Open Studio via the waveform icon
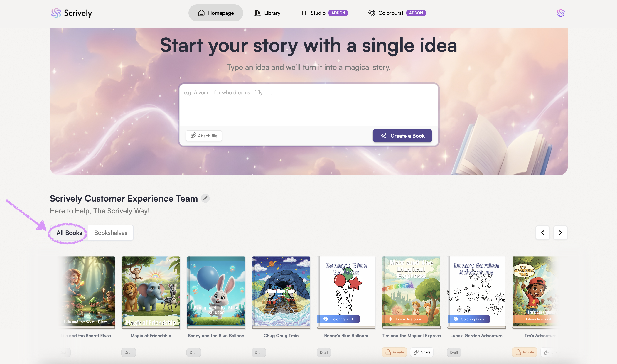This screenshot has height=364, width=617. tap(304, 13)
